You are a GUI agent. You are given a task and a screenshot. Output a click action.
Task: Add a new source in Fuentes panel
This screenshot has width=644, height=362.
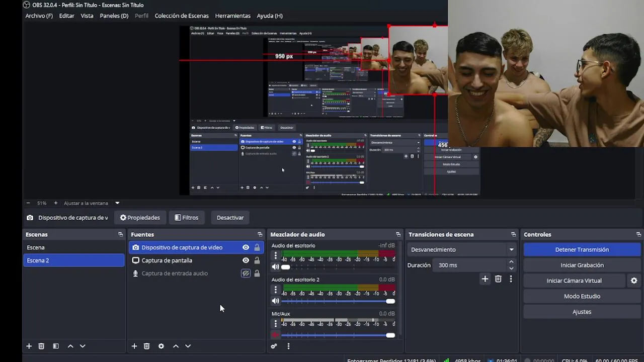tap(134, 346)
